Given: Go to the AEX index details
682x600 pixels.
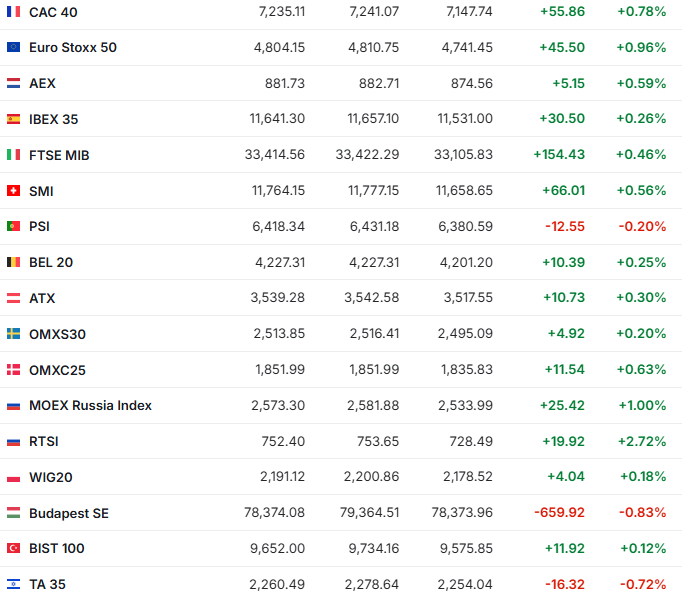Looking at the screenshot, I should coord(43,83).
